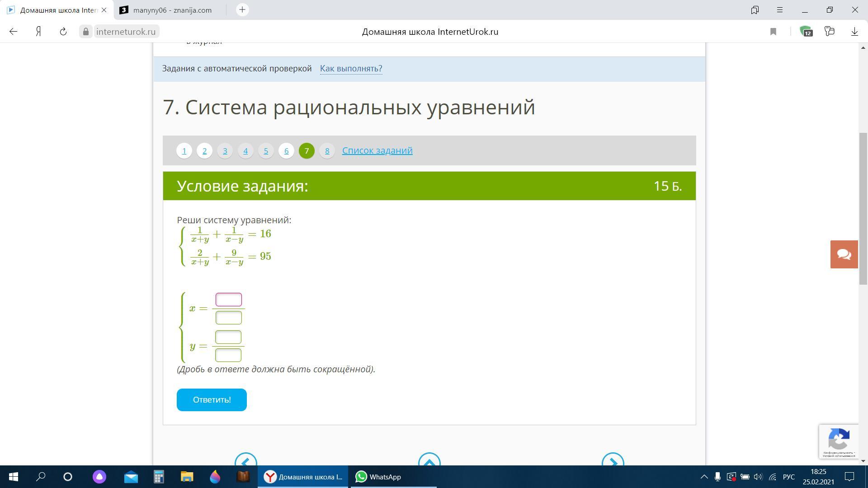Reload the page with the refresh icon
Viewport: 868px width, 488px height.
coord(63,32)
